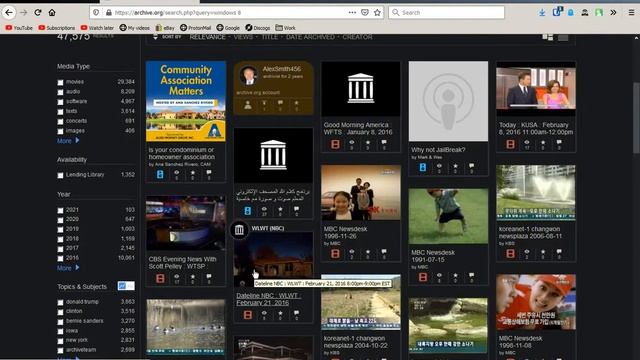Open the Work bookmarks folder
The width and height of the screenshot is (640, 360).
pyautogui.click(x=285, y=28)
